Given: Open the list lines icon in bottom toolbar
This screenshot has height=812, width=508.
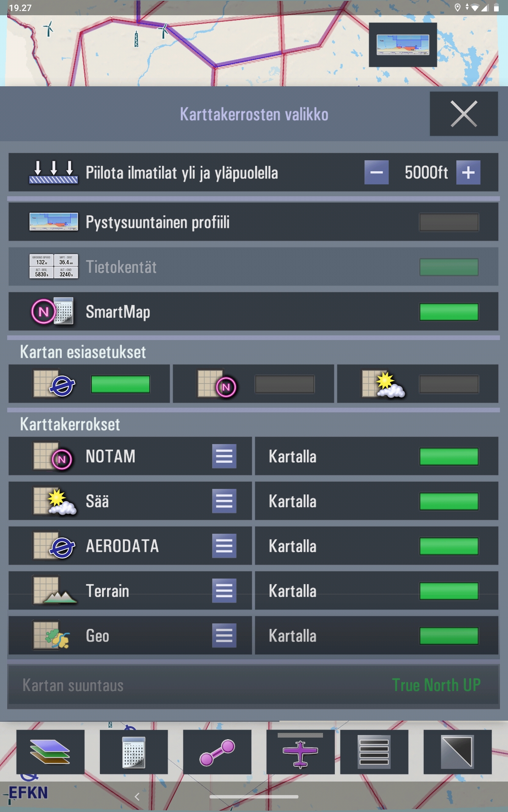Looking at the screenshot, I should pos(374,752).
